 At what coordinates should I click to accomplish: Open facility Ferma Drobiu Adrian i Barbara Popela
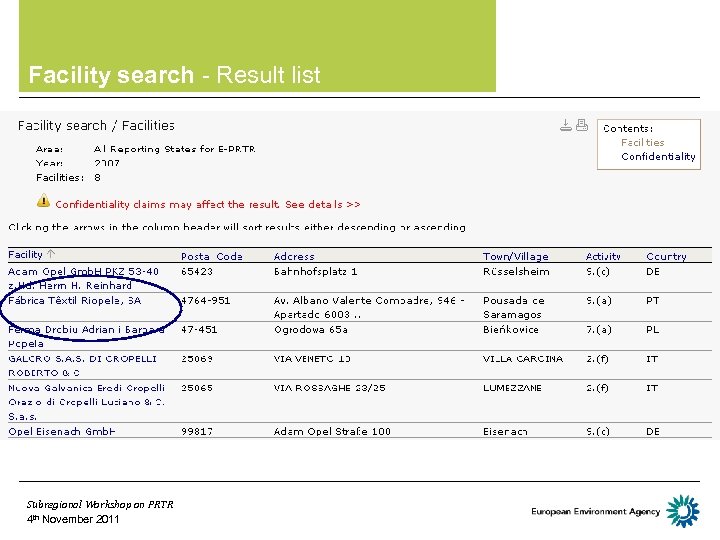[x=86, y=336]
